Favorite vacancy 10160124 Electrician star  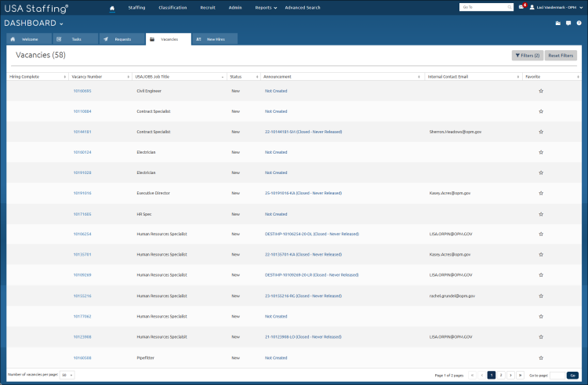click(x=541, y=152)
